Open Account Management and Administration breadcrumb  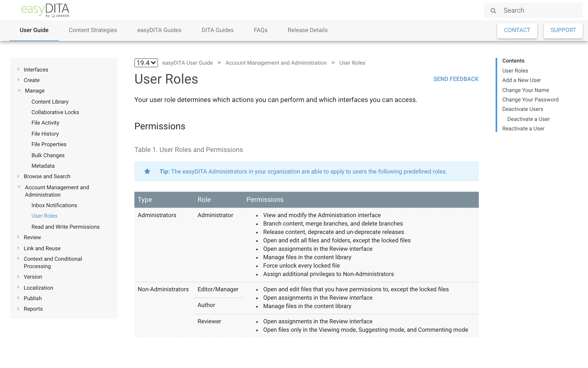tap(276, 63)
